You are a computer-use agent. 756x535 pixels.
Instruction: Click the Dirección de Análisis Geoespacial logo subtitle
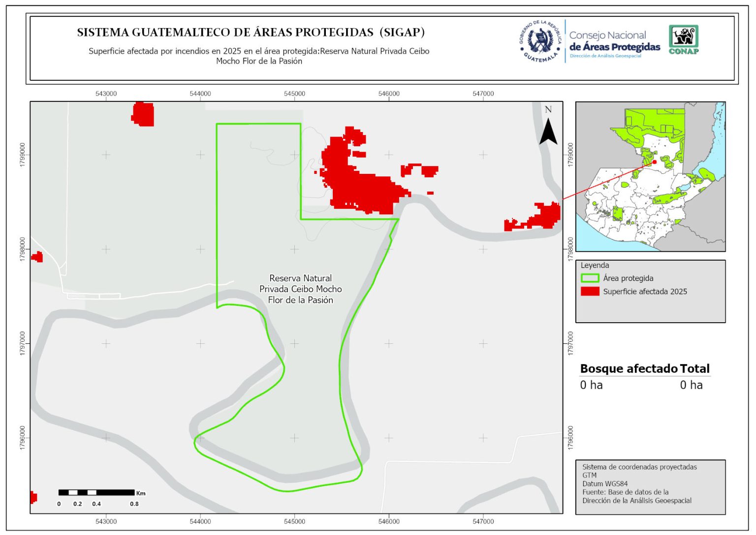pos(605,56)
